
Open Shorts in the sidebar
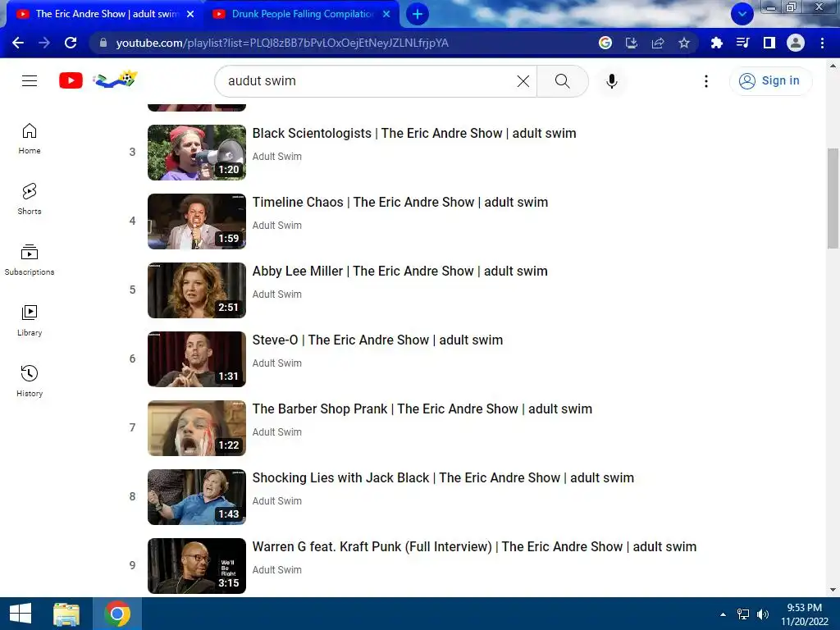(x=30, y=199)
